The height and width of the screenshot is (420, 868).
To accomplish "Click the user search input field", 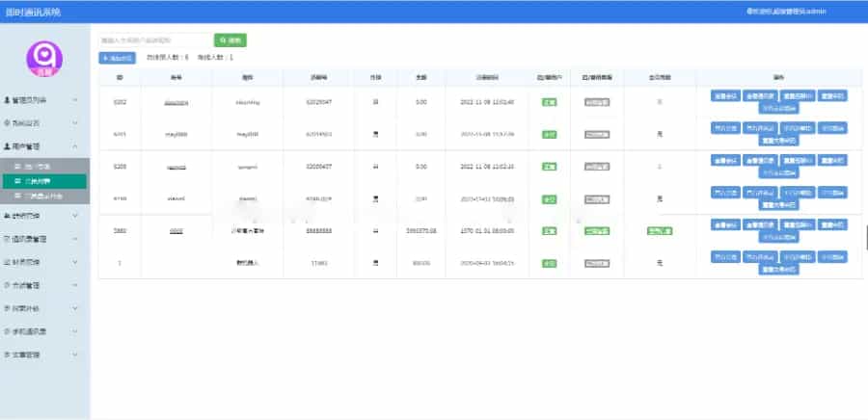I will (154, 40).
